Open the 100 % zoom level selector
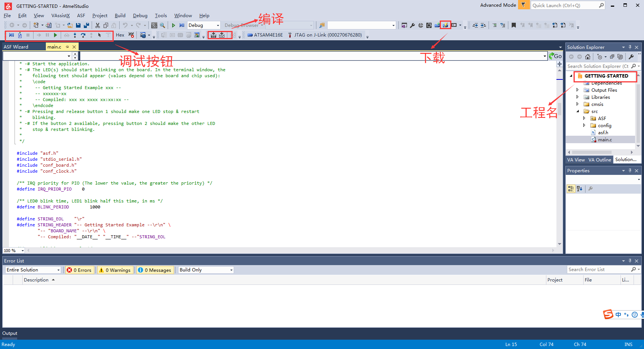Viewport: 644px width, 349px height. click(x=14, y=251)
